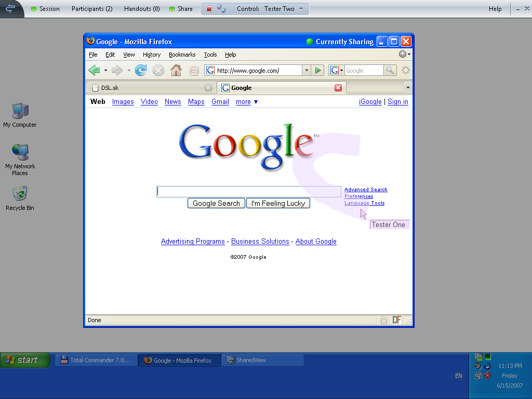Image resolution: width=532 pixels, height=399 pixels.
Task: Select the Recycle Bin desktop icon
Action: pyautogui.click(x=20, y=198)
